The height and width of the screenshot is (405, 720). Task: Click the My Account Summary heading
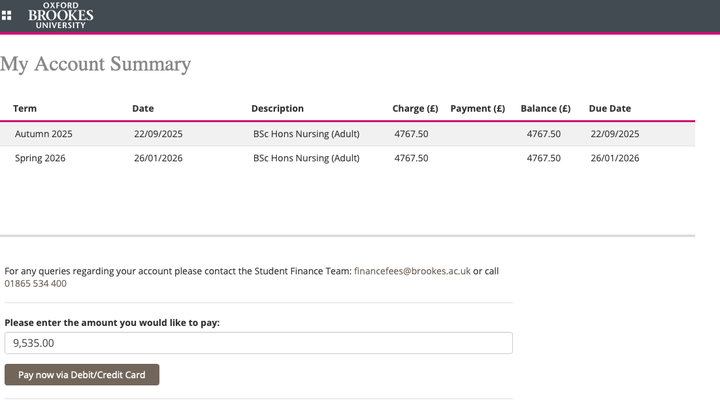pyautogui.click(x=95, y=64)
